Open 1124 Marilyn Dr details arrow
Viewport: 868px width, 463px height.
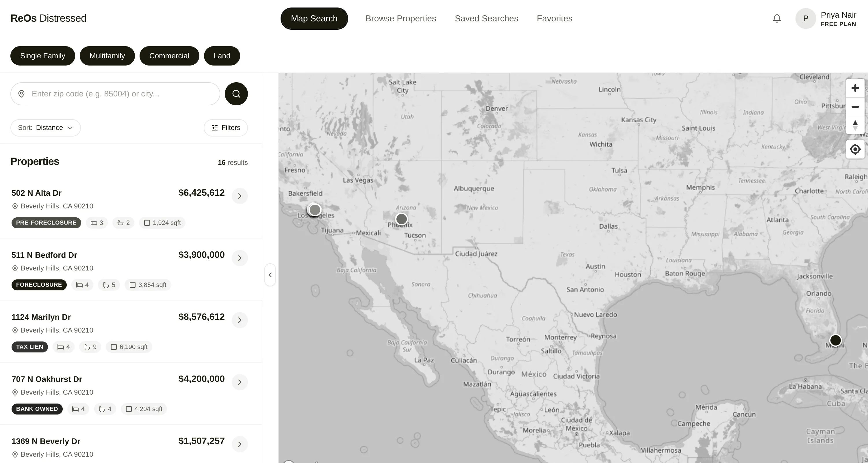240,320
